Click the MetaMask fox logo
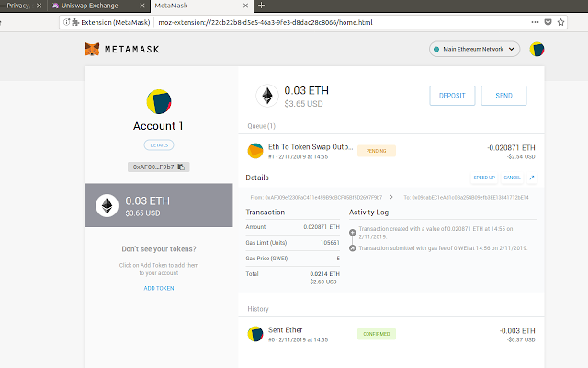588x368 pixels. 92,49
